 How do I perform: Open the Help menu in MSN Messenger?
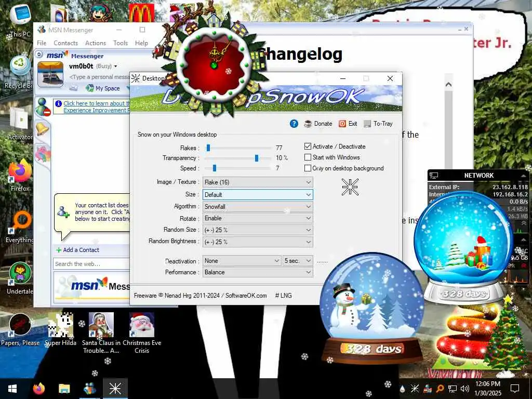point(141,43)
